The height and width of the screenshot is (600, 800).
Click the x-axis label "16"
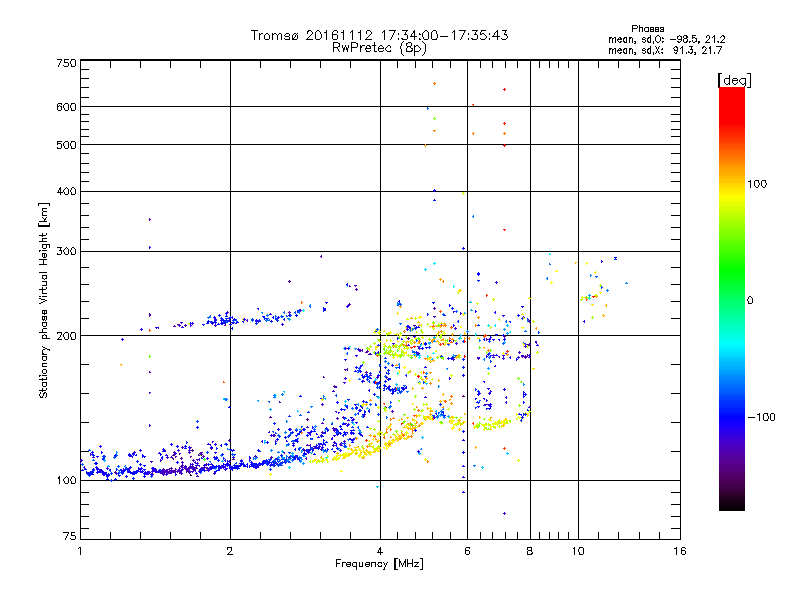680,551
